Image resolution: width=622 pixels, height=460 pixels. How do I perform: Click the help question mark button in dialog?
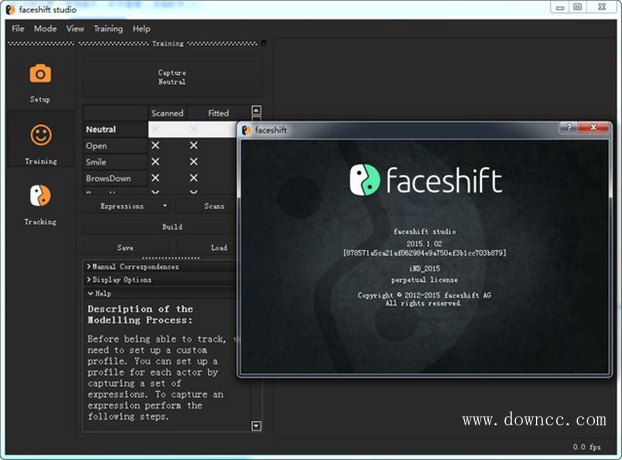coord(568,128)
